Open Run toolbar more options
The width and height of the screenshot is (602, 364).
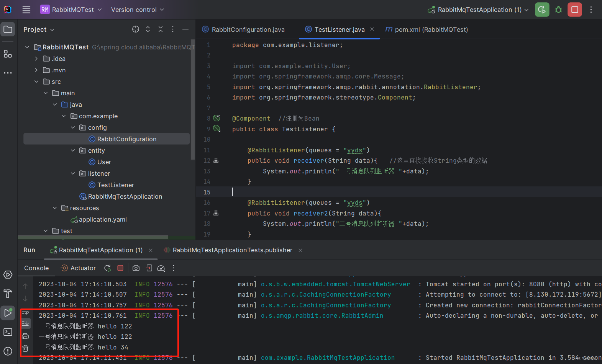click(174, 268)
